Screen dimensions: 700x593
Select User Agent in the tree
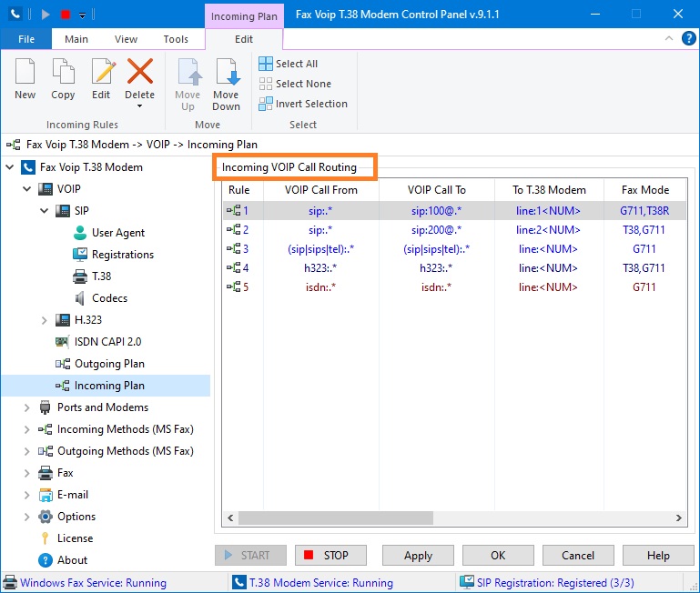tap(118, 233)
